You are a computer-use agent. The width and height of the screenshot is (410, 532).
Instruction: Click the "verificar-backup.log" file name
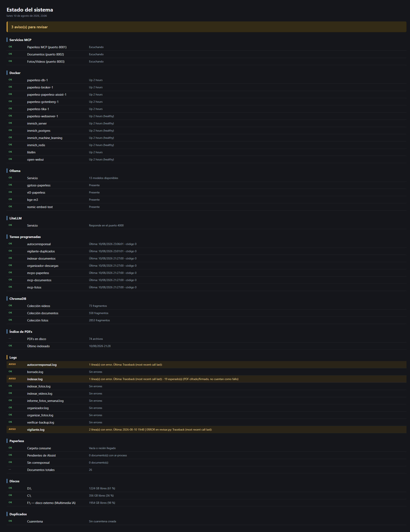[41, 422]
